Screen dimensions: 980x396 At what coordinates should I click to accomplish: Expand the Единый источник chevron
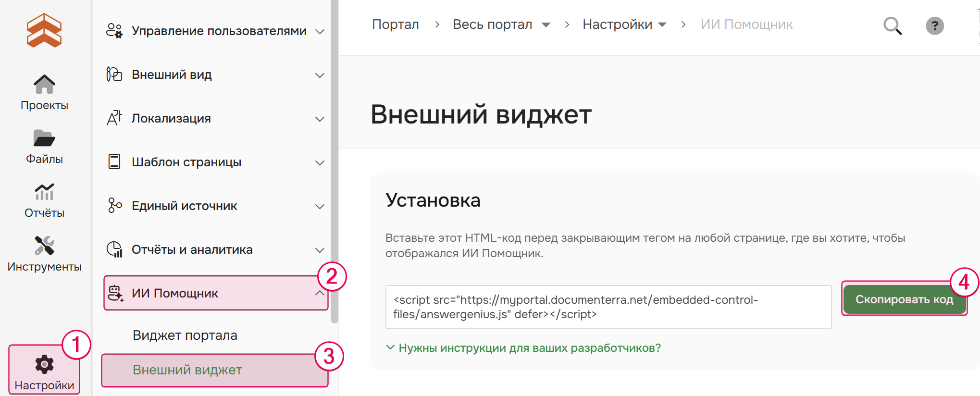[x=320, y=207]
